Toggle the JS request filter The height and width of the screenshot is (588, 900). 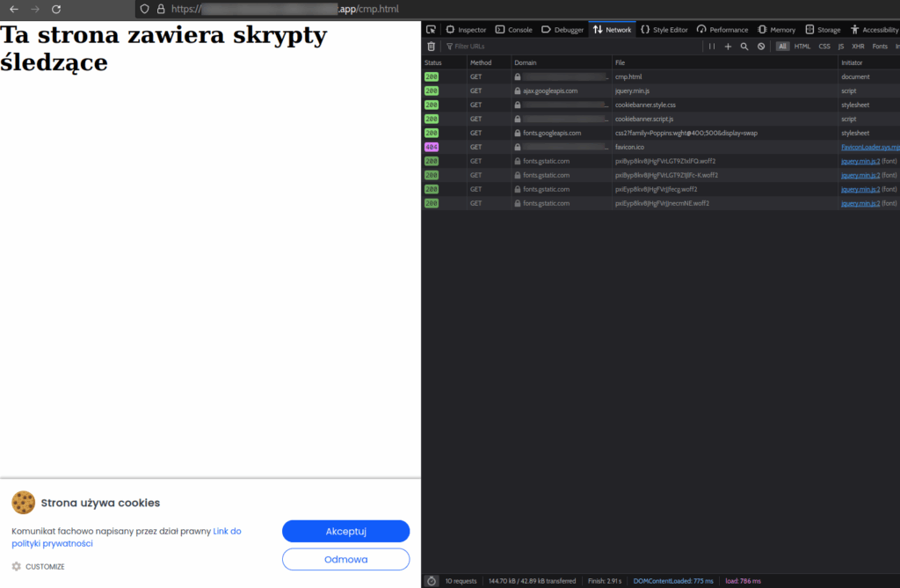pyautogui.click(x=841, y=47)
